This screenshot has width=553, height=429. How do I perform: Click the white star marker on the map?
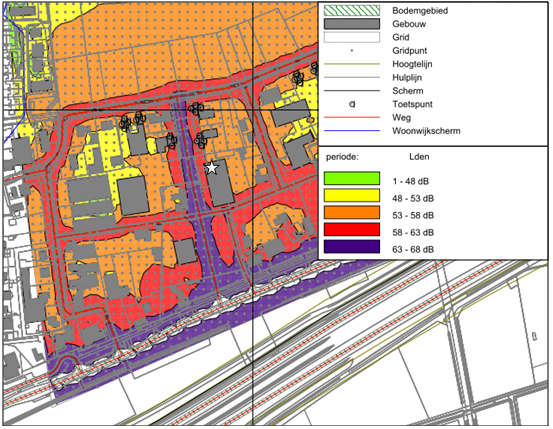(211, 167)
